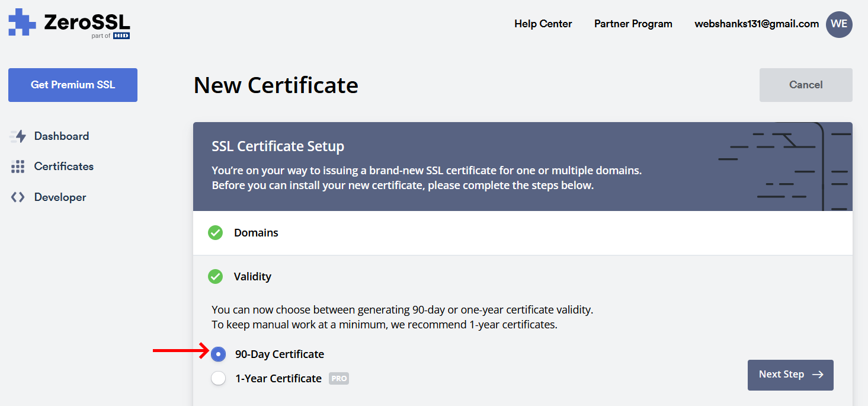Open the WE user avatar
Viewport: 868px width, 406px height.
click(x=839, y=24)
